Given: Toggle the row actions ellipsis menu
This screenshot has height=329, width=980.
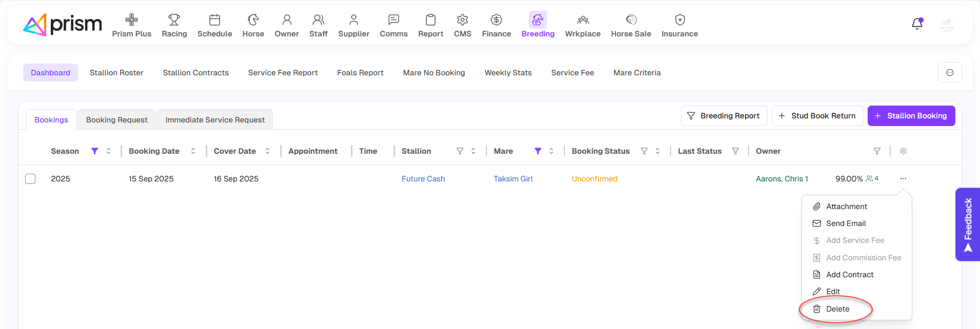Looking at the screenshot, I should click(x=903, y=179).
